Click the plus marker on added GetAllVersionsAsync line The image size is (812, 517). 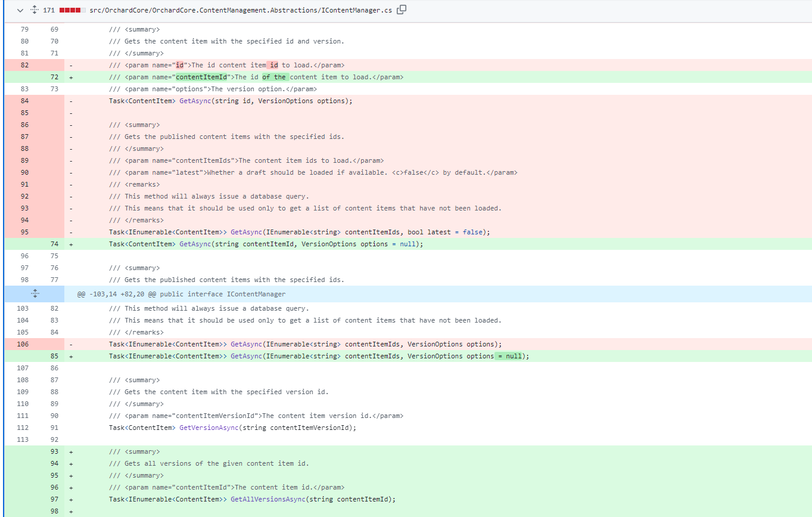coord(71,499)
